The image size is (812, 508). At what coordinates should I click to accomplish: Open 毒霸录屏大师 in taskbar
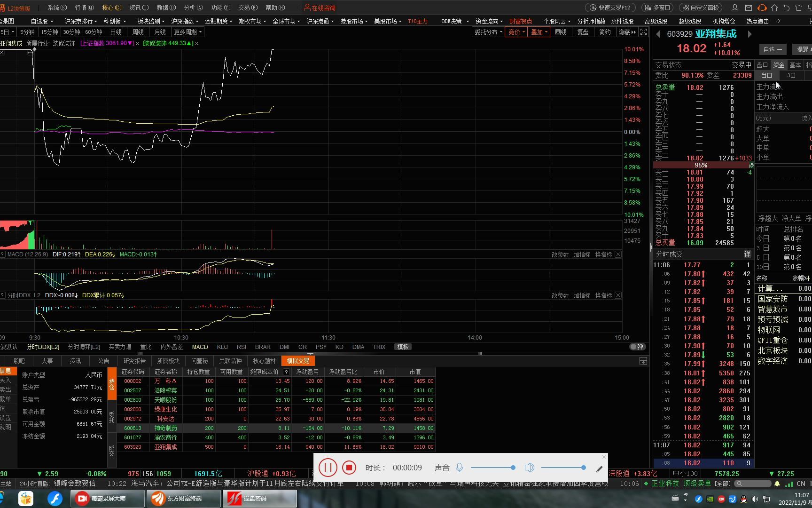click(x=108, y=499)
